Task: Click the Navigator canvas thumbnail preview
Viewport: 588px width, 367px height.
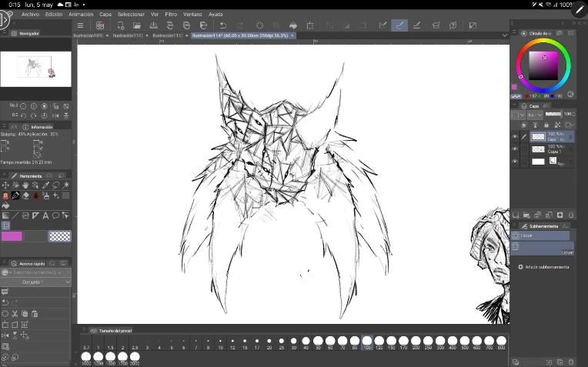Action: pyautogui.click(x=36, y=69)
